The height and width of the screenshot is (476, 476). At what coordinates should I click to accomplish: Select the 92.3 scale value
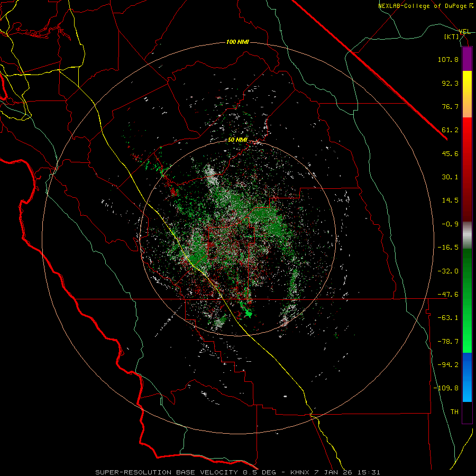(450, 83)
